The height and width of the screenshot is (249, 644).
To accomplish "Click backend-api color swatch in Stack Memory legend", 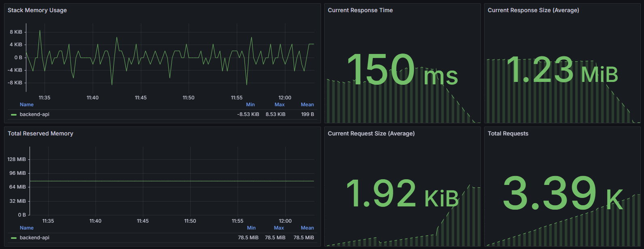I will click(x=14, y=115).
